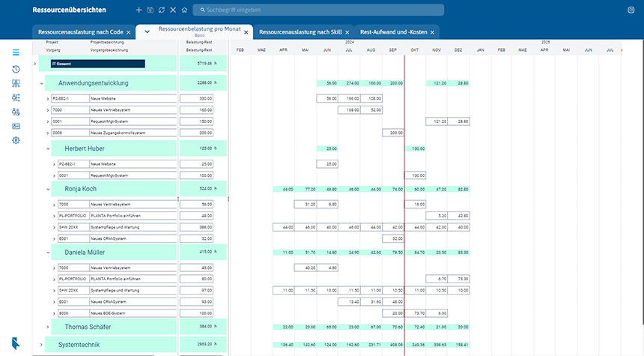644x356 pixels.
Task: Click the home icon in the header toolbar
Action: 184,10
